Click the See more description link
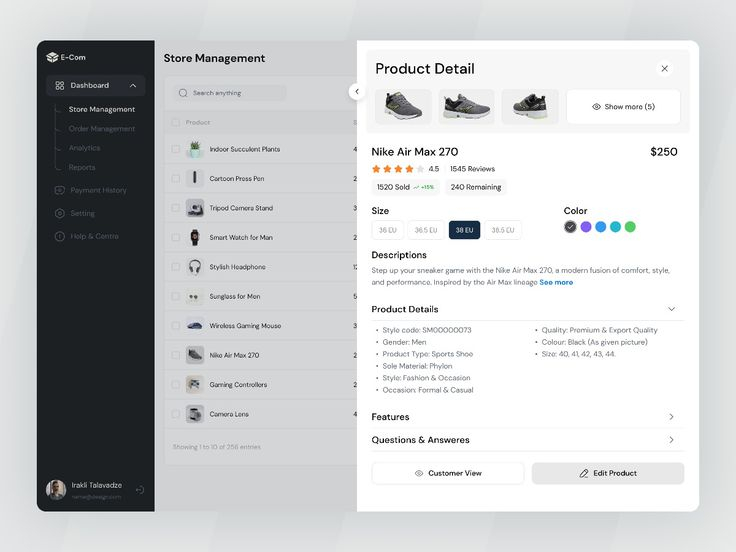736x552 pixels. point(556,282)
